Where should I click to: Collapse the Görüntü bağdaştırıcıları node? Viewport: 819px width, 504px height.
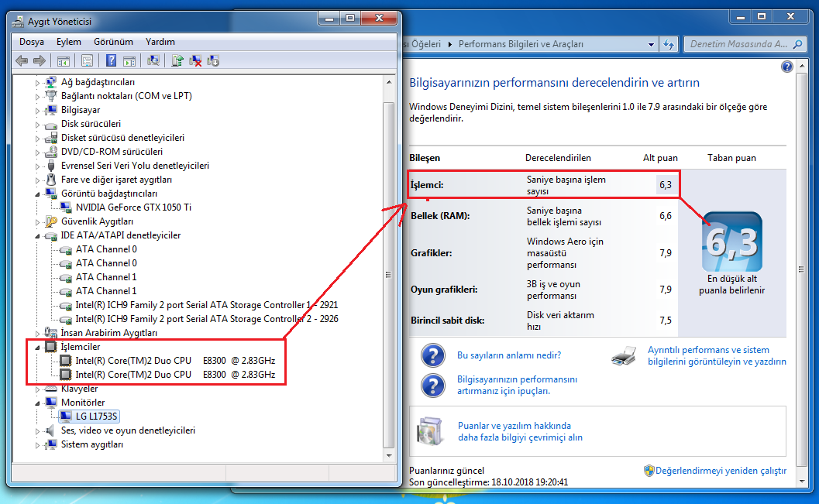[37, 194]
